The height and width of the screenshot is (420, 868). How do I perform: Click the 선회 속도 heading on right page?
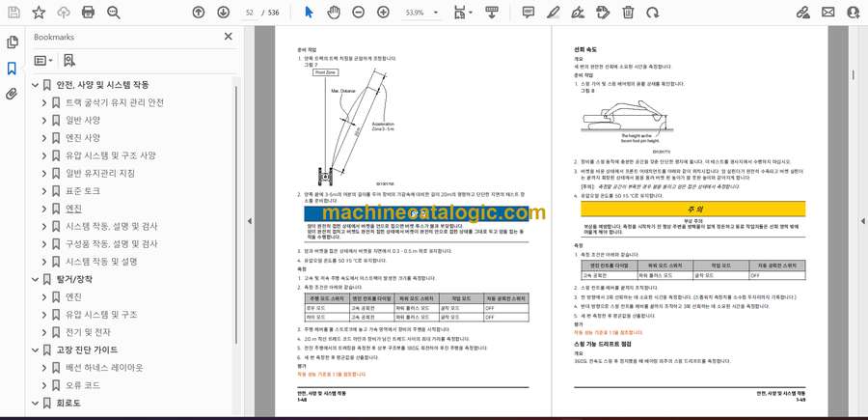pos(585,49)
